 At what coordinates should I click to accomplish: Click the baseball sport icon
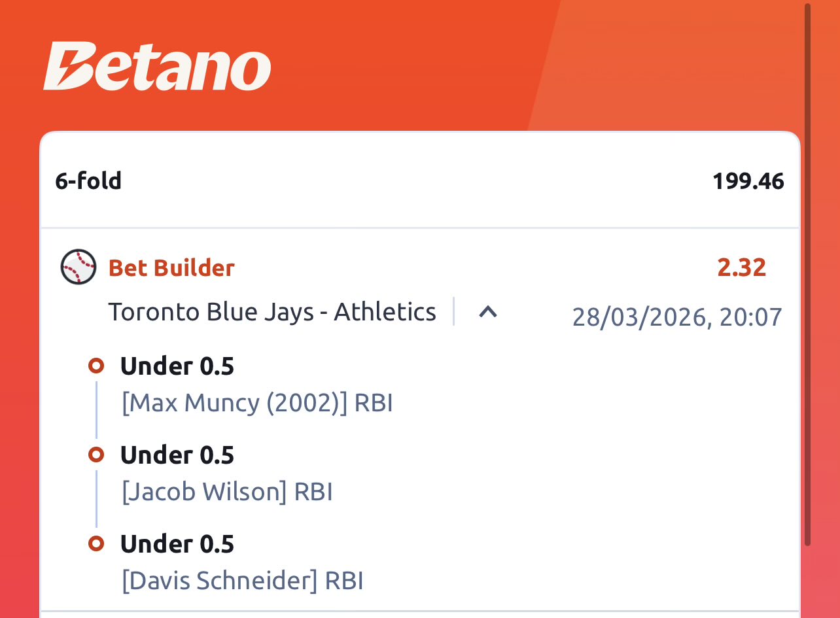(79, 267)
